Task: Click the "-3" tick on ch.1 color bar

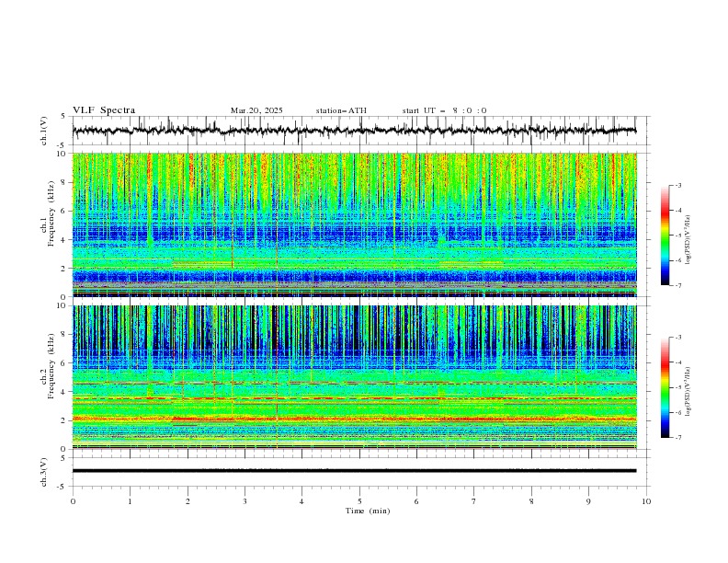Action: pyautogui.click(x=677, y=185)
